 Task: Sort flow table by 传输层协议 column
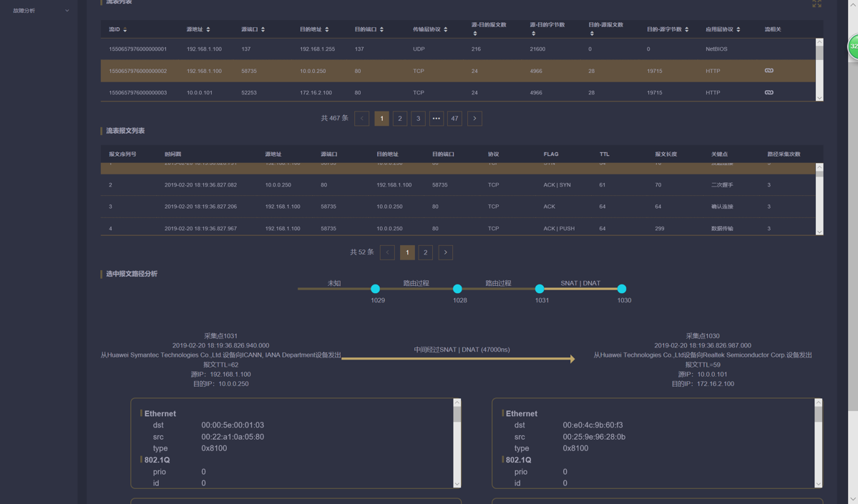click(x=445, y=30)
